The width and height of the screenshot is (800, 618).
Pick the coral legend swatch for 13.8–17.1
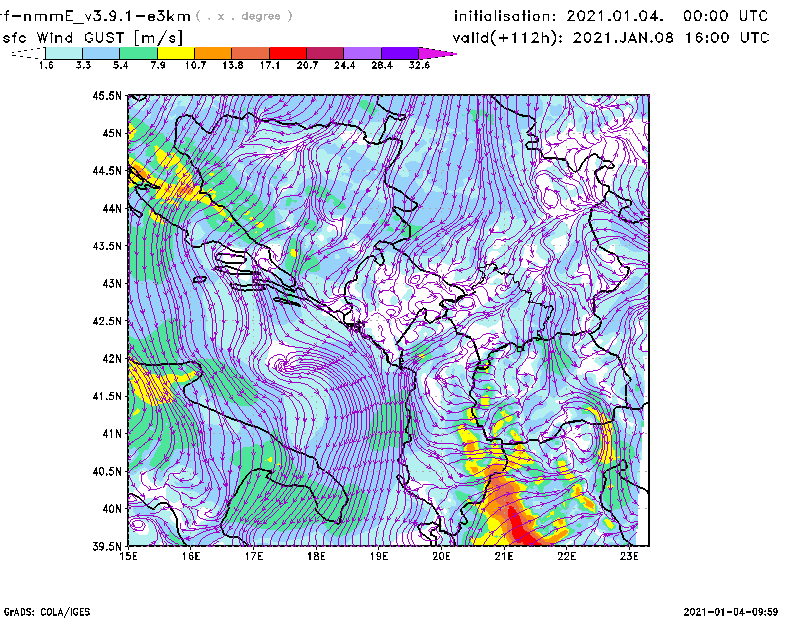tap(251, 53)
